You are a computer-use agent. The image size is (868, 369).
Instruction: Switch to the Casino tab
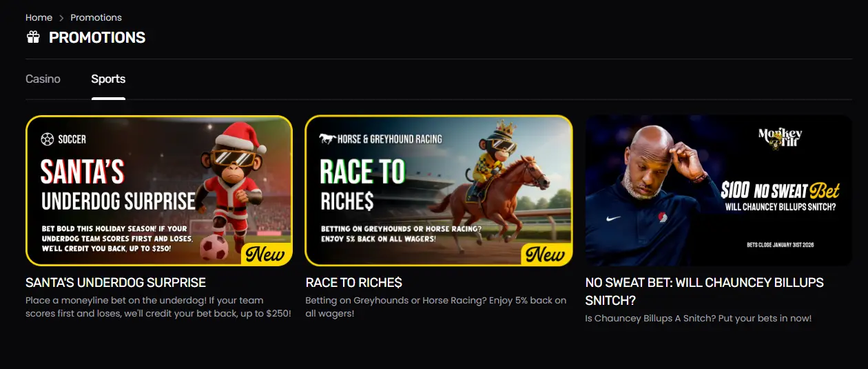tap(43, 79)
